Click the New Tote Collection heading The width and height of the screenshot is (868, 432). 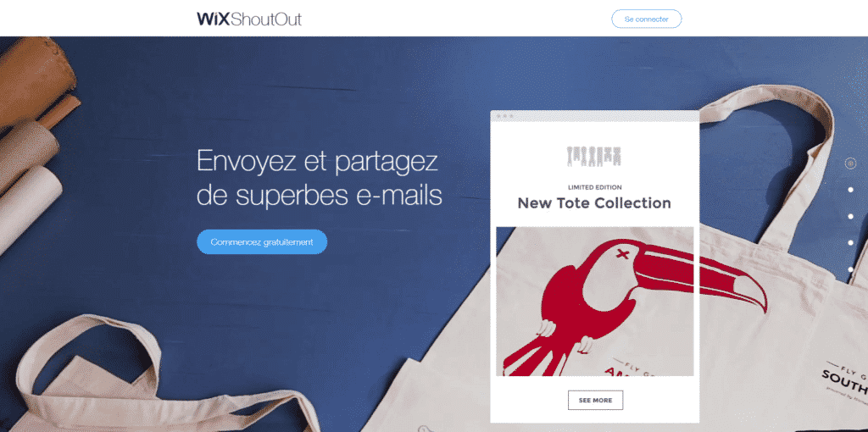click(x=594, y=203)
